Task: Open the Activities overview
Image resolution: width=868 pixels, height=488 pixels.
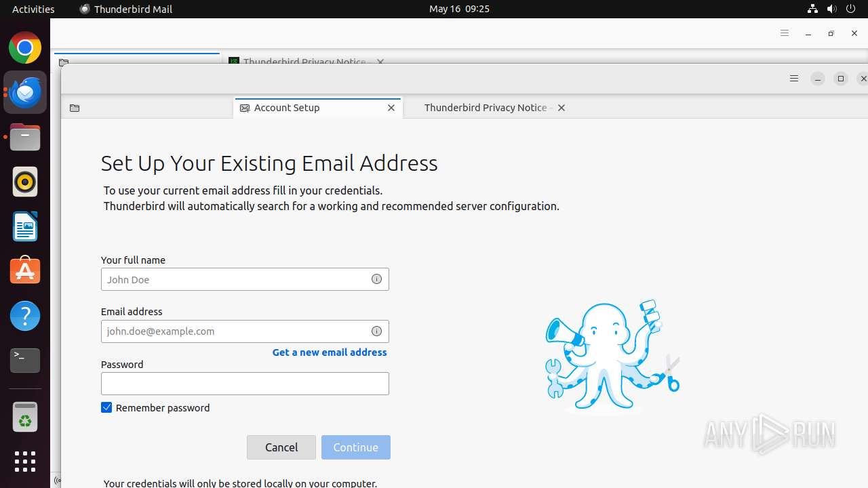Action: tap(33, 9)
